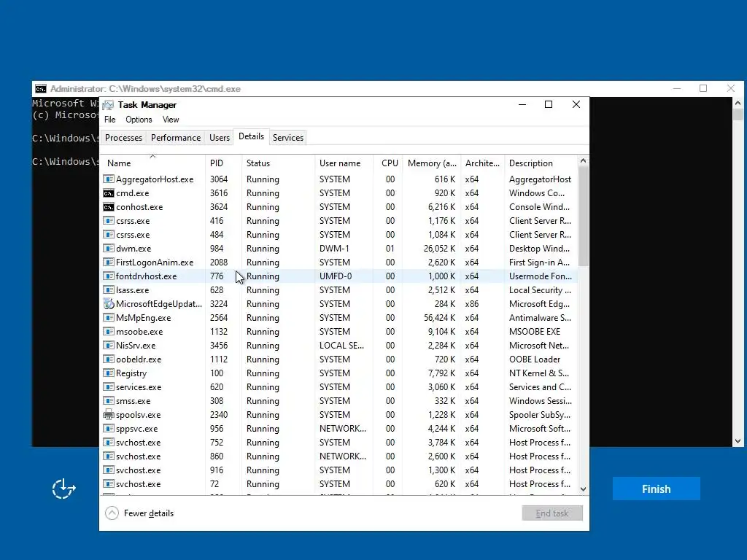This screenshot has width=747, height=560.
Task: Click the msoobe.exe process icon
Action: point(109,331)
